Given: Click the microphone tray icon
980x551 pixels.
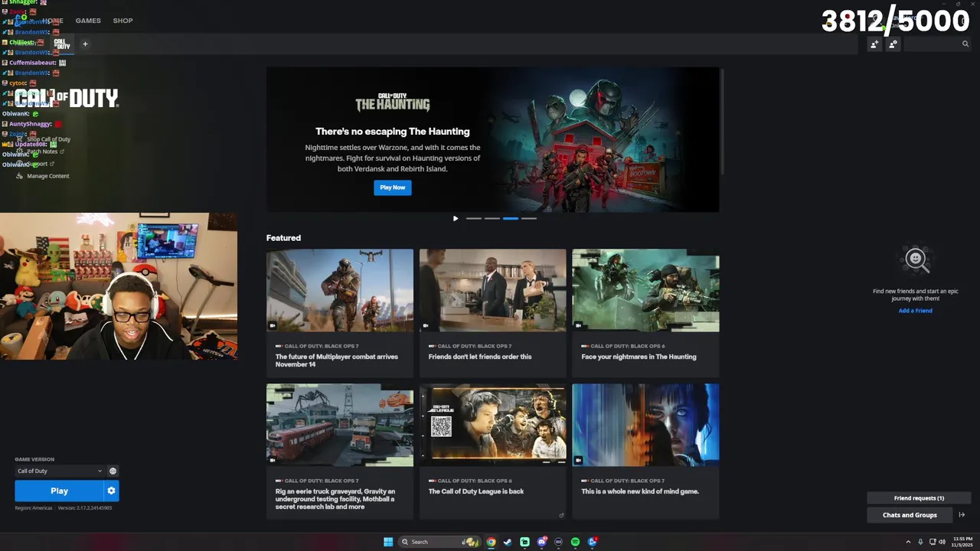Looking at the screenshot, I should click(x=920, y=542).
